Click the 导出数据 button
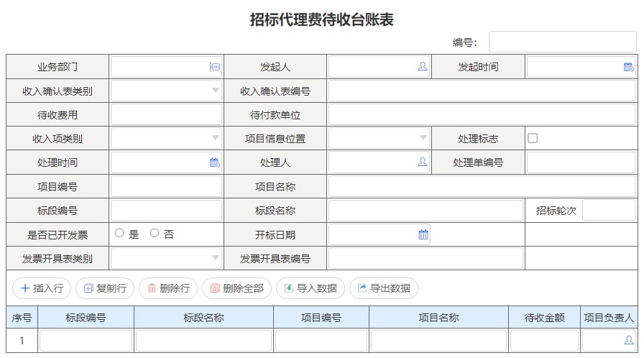644x358 pixels. coord(384,288)
